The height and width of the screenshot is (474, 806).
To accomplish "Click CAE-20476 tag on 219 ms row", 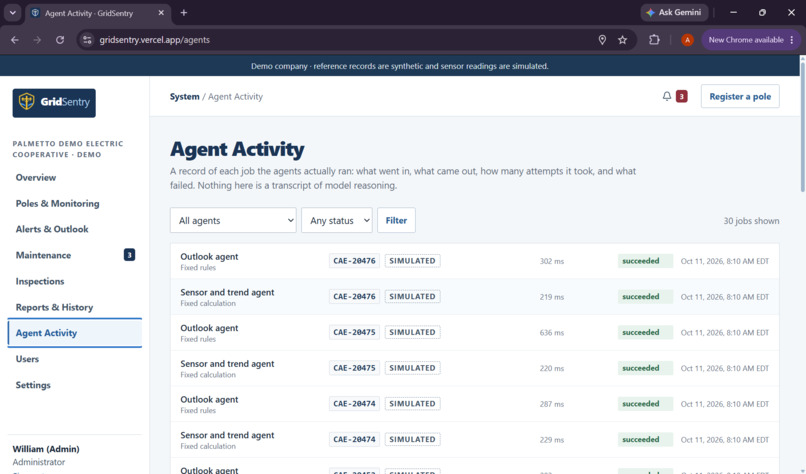I will [354, 296].
